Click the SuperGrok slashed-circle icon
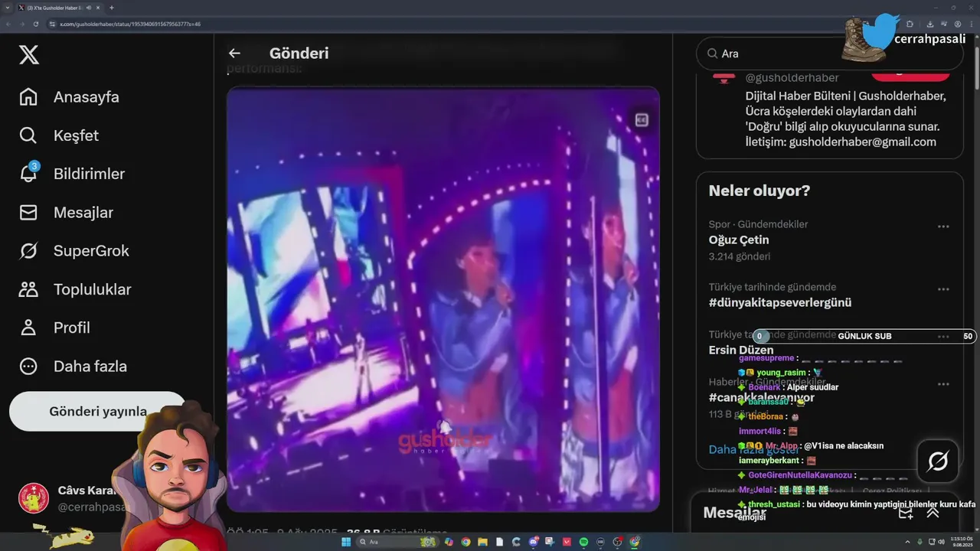 click(x=28, y=251)
